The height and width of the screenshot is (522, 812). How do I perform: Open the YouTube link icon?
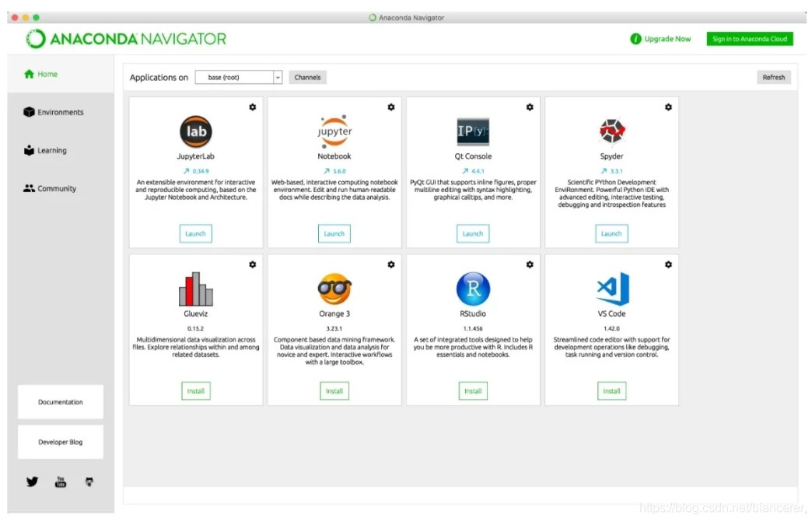click(61, 482)
